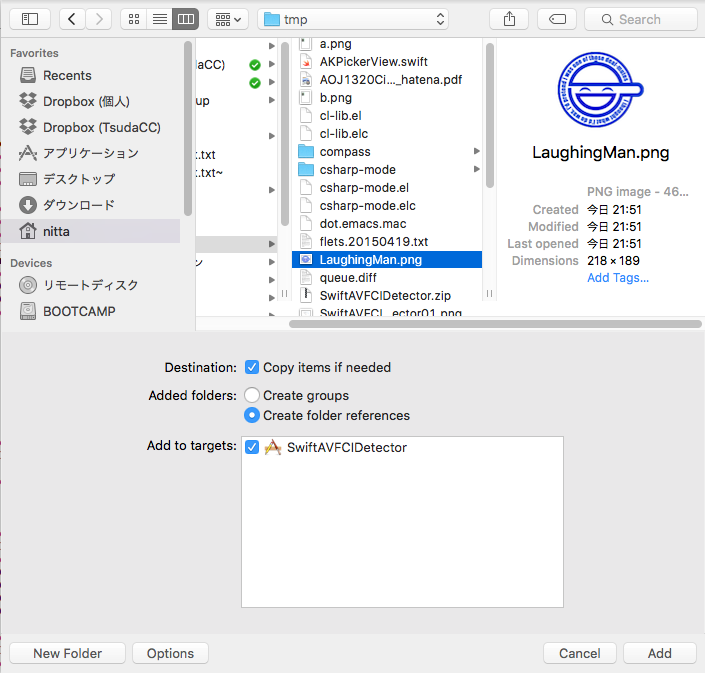Click the Search field
Screen dimensions: 705x673
pyautogui.click(x=640, y=19)
